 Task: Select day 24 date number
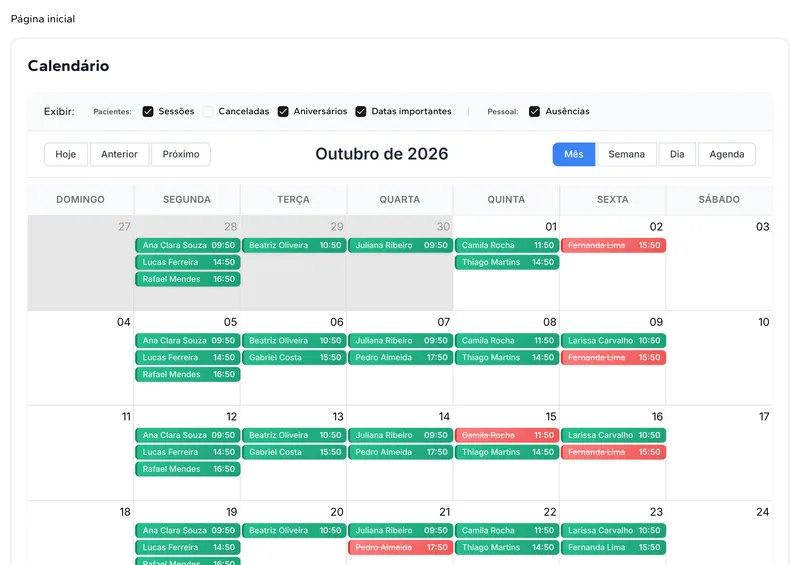click(x=762, y=512)
